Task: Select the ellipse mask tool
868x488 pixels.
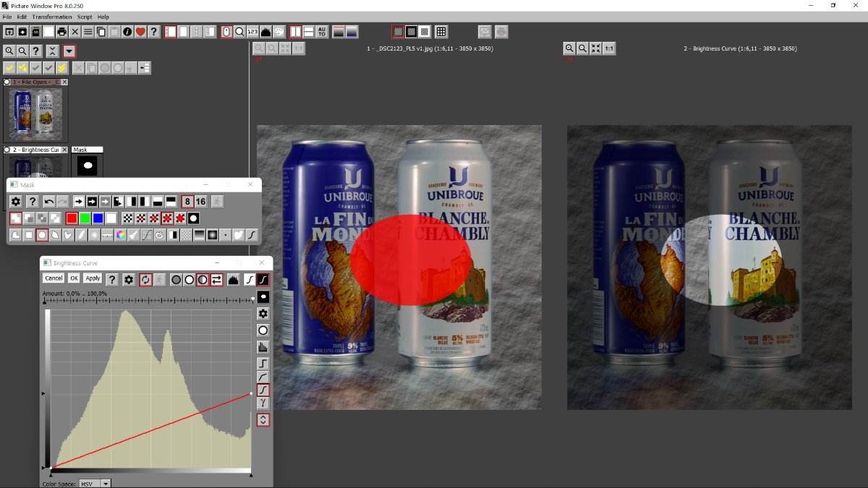Action: tap(42, 235)
